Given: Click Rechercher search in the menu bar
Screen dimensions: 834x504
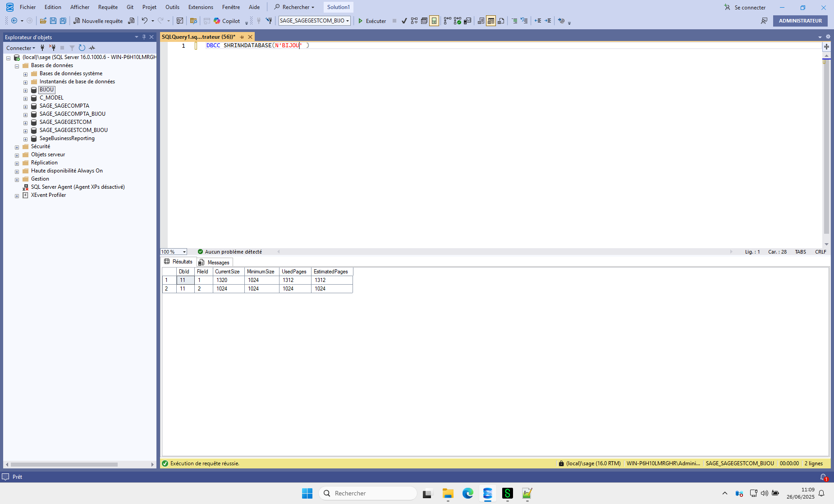Looking at the screenshot, I should click(294, 7).
